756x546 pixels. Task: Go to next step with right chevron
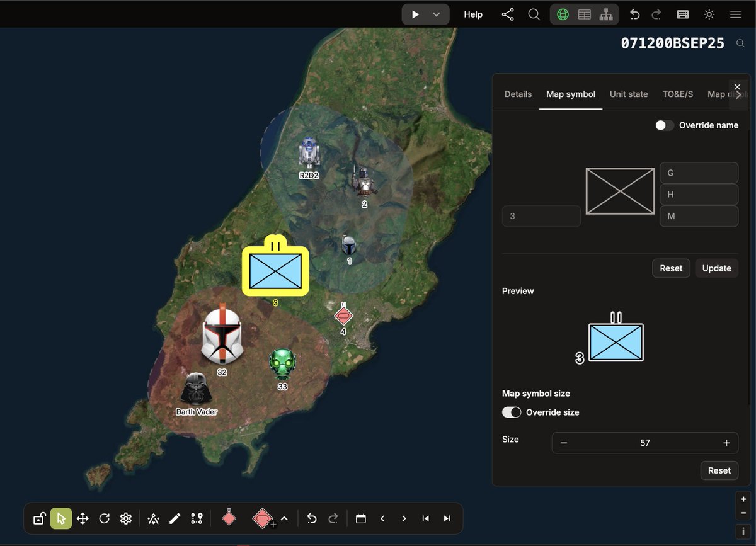click(404, 518)
